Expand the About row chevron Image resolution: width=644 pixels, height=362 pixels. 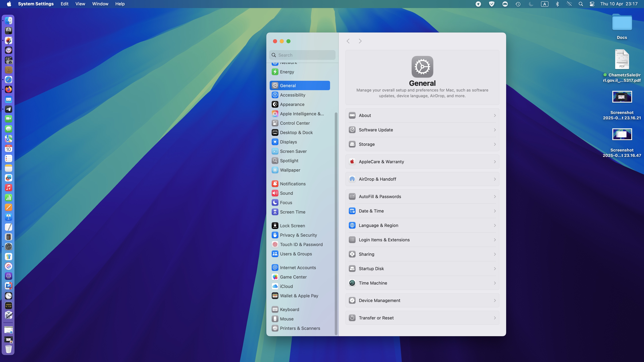click(495, 115)
